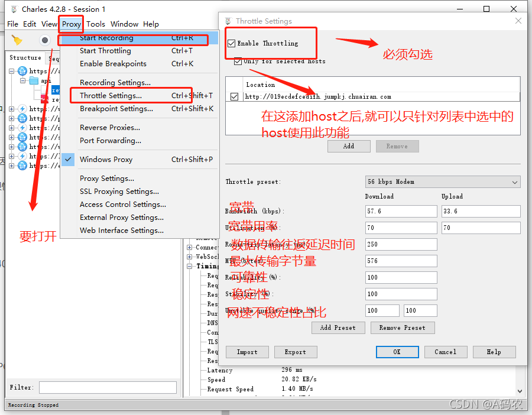Screen dimensions: 532x415
Task: Open the View menu
Action: click(49, 24)
